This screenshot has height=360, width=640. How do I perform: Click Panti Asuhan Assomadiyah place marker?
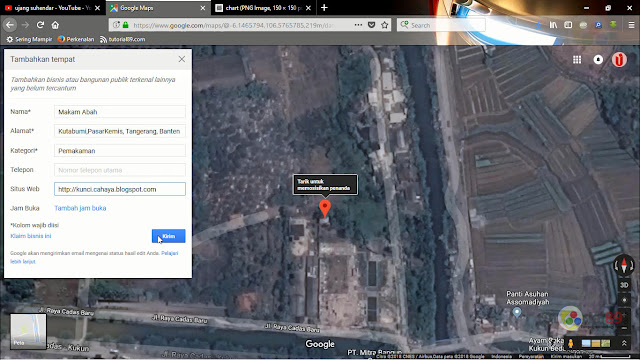[517, 312]
